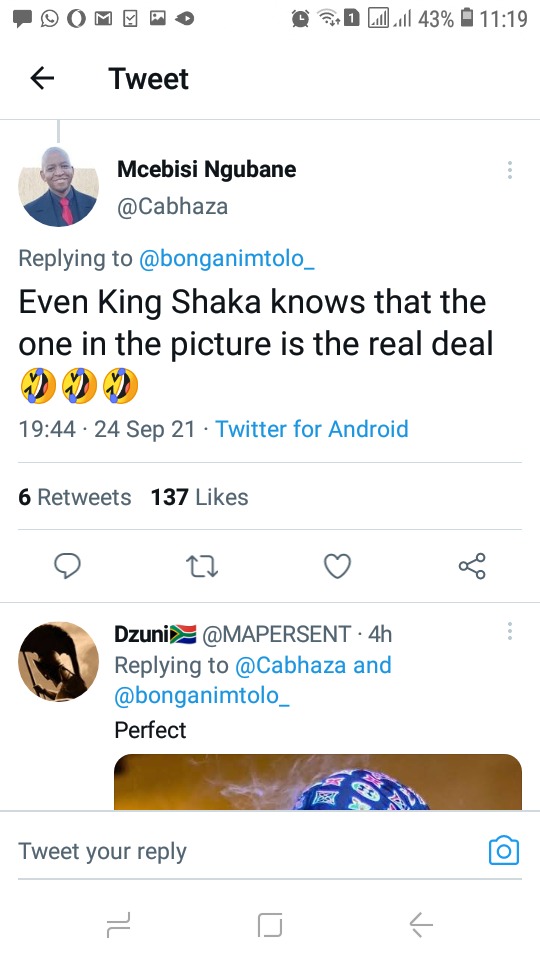View the 137 Likes list
This screenshot has height=960, width=540.
(200, 497)
